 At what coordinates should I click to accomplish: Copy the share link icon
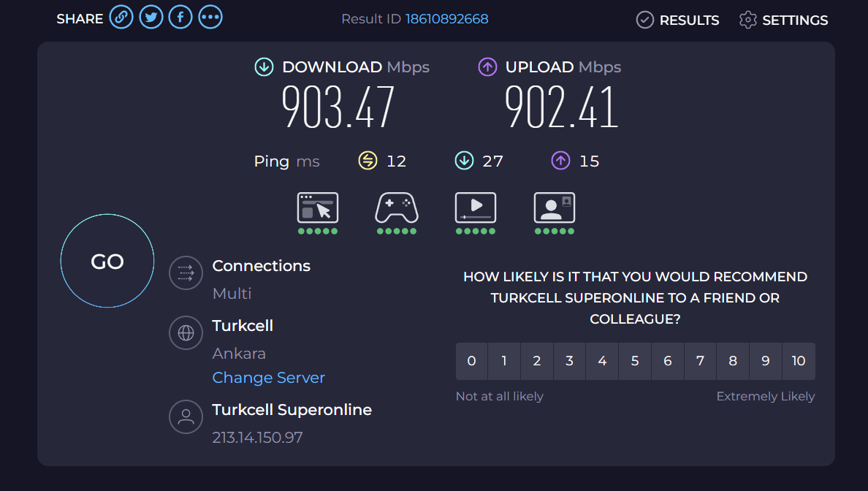point(121,17)
